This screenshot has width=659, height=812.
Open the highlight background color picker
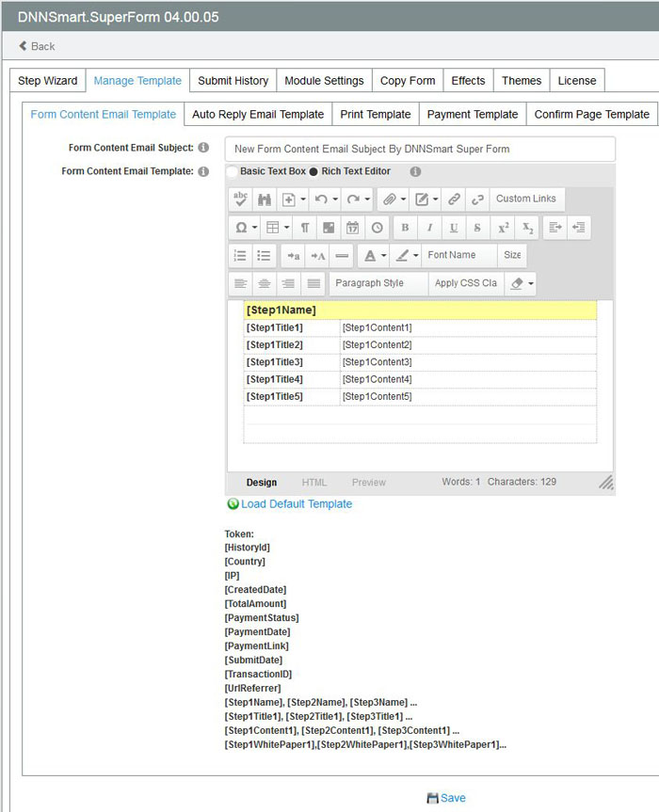(x=406, y=255)
